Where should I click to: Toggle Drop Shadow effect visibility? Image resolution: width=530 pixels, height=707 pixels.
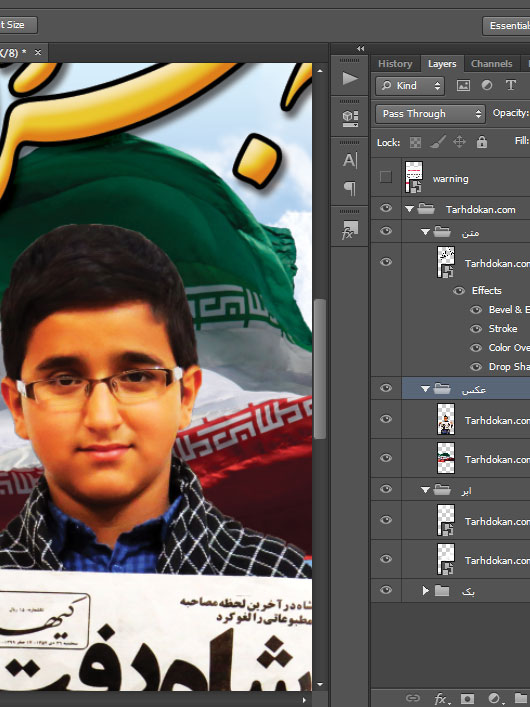pos(476,367)
